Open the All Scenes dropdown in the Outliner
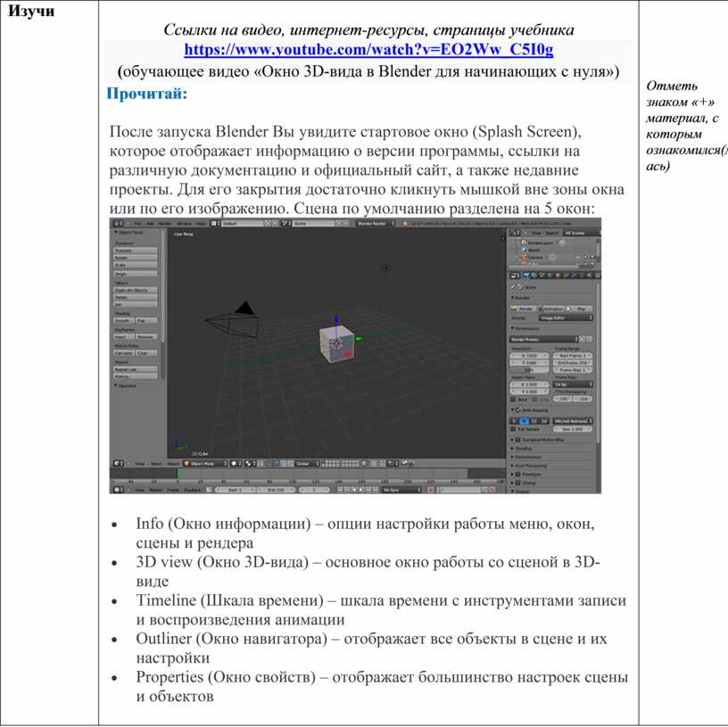 pyautogui.click(x=583, y=233)
